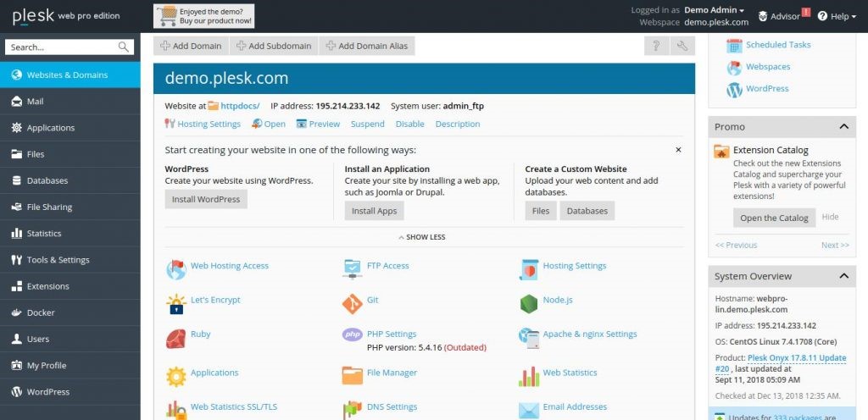The width and height of the screenshot is (868, 420).
Task: Click the Files button under Custom Website
Action: pos(541,211)
